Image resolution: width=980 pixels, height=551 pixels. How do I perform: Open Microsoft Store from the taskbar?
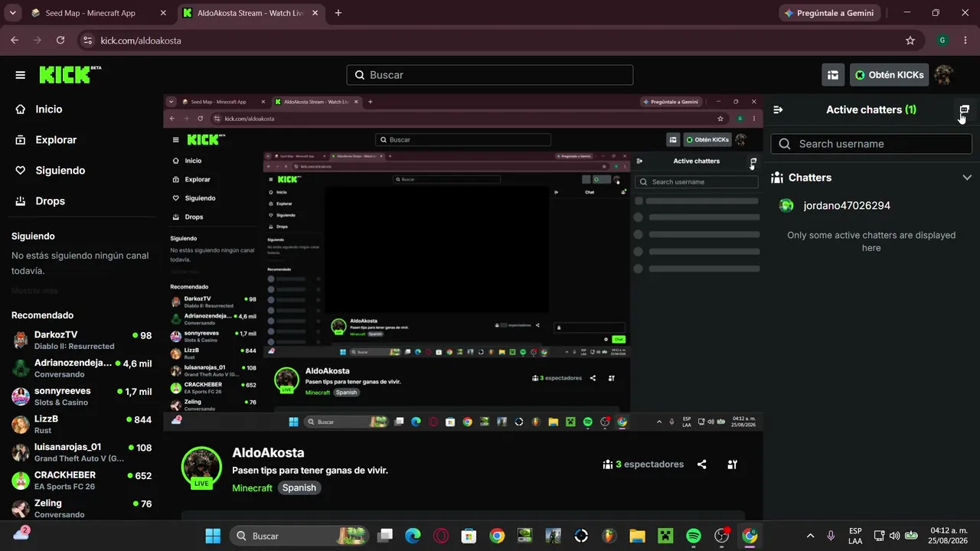point(469,536)
